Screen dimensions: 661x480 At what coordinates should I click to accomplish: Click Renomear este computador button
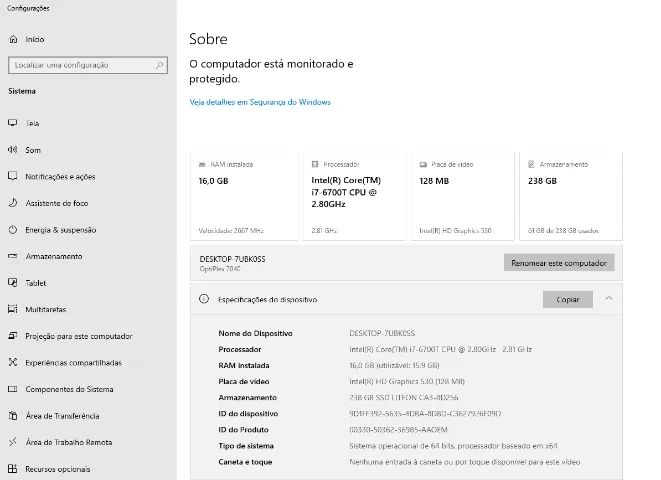559,263
